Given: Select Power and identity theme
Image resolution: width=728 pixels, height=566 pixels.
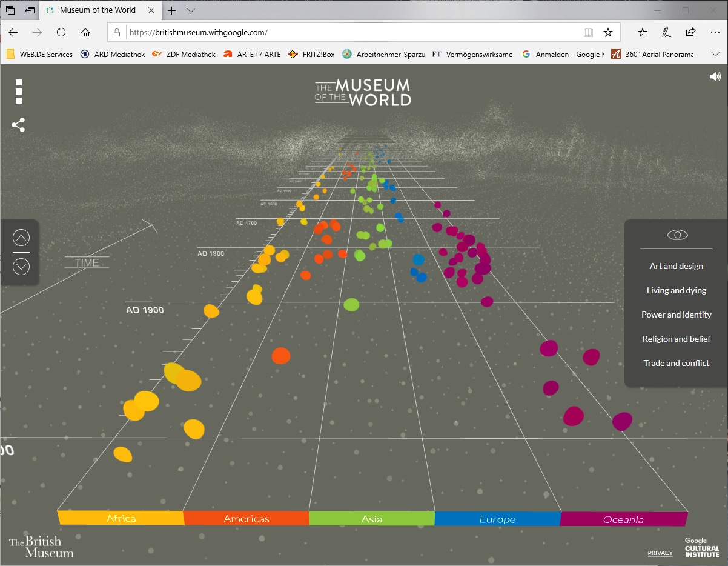Looking at the screenshot, I should tap(677, 315).
